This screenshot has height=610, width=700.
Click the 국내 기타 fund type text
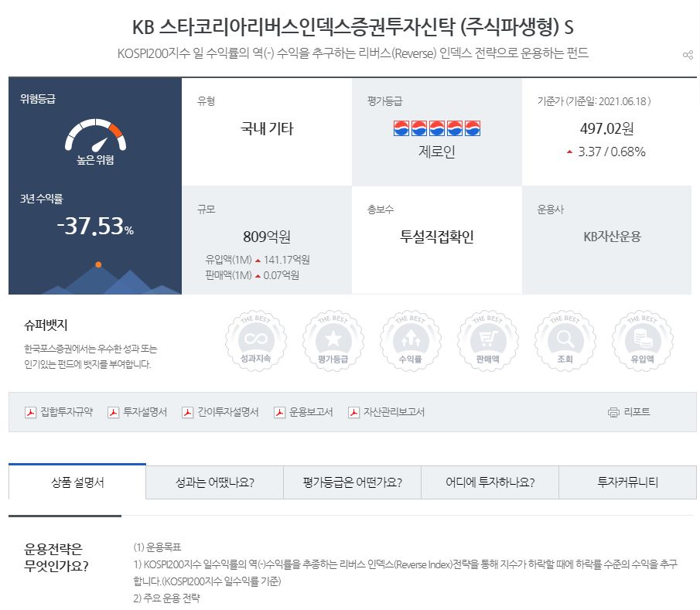click(x=267, y=129)
